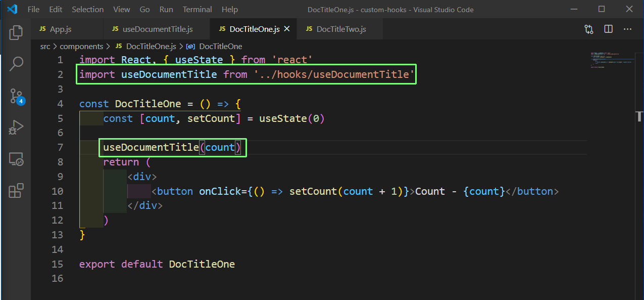644x300 pixels.
Task: Click the 'return' keyword on line 8
Action: pos(121,162)
